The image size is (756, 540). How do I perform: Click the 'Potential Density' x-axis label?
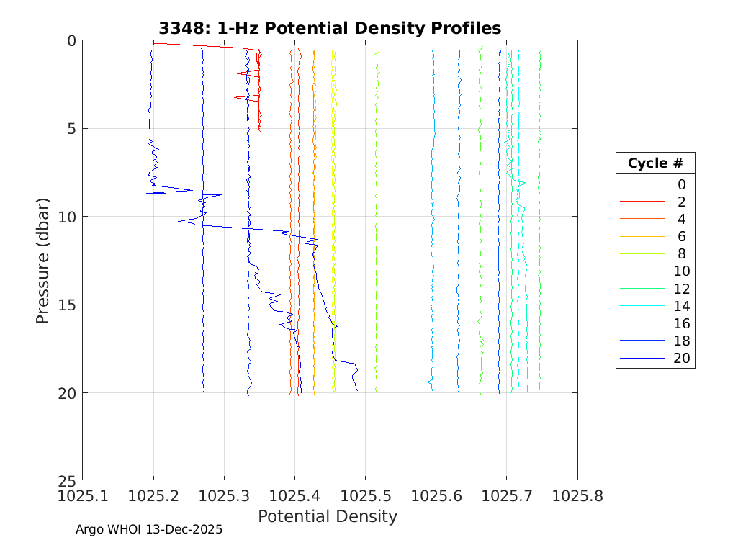click(x=328, y=516)
